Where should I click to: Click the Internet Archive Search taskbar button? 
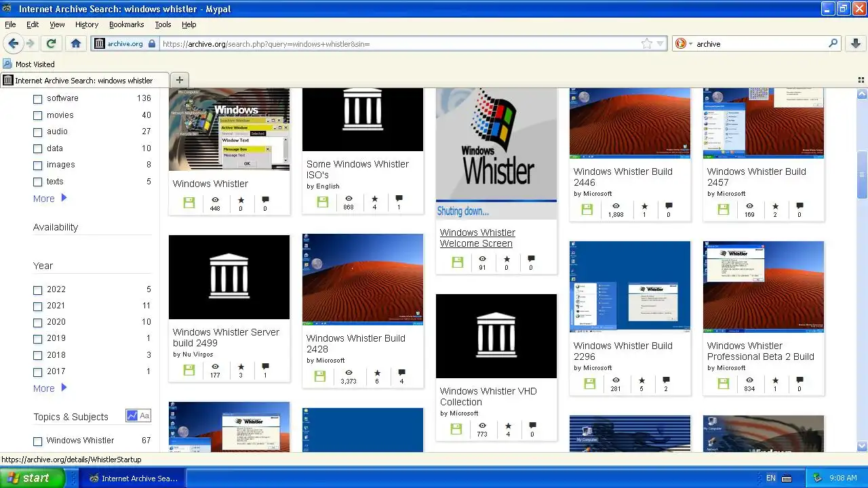tap(134, 478)
